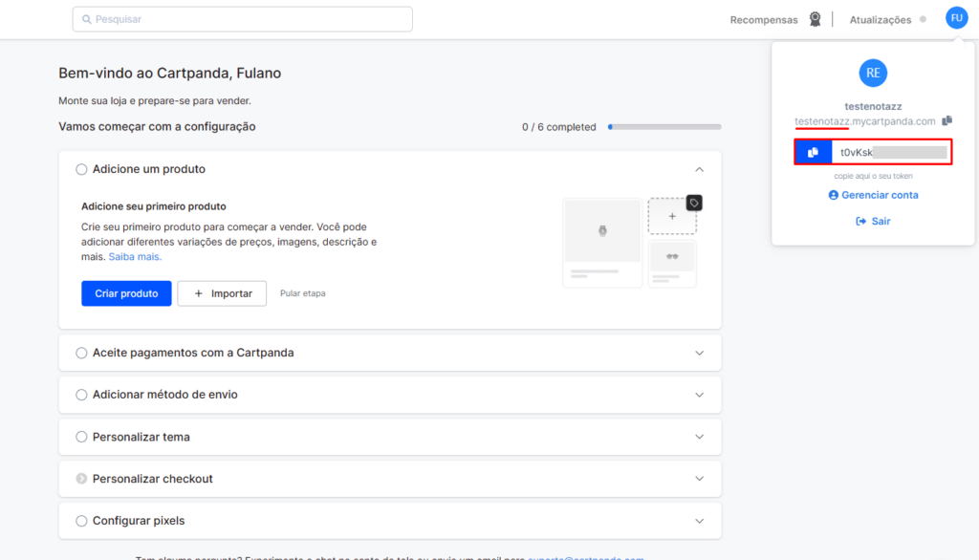Screen dimensions: 979x560
Task: Click the 'Personalizar checkout' title
Action: click(152, 479)
